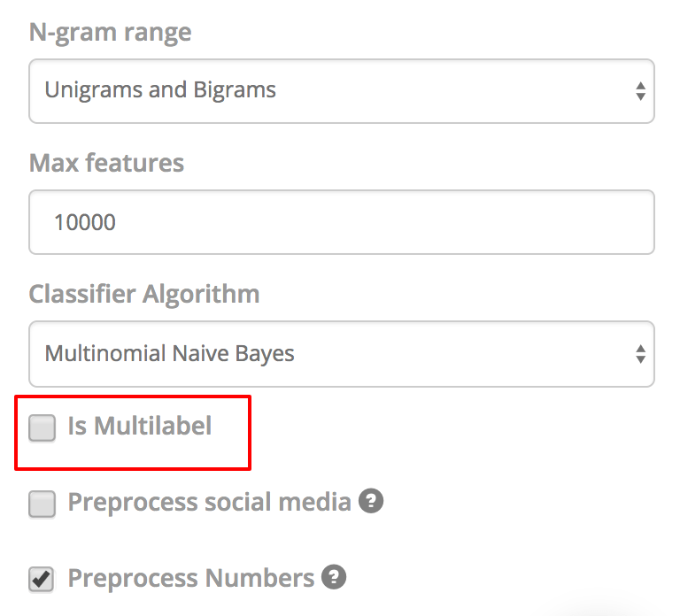Open help icon beside Preprocess Numbers
This screenshot has height=616, width=680.
point(334,578)
